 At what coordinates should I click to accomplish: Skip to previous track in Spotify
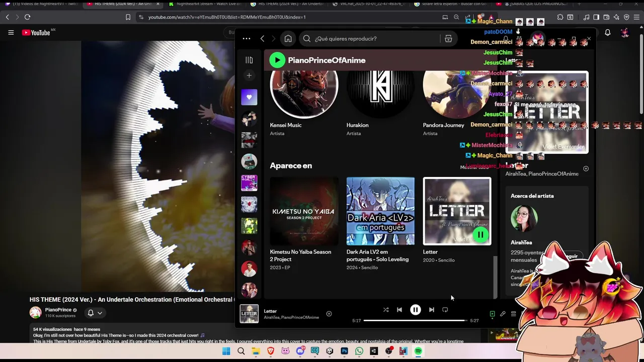point(399,310)
